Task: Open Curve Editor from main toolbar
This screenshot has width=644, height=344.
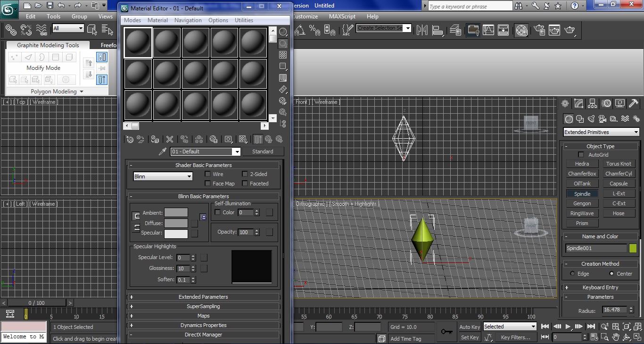Action: 488,30
